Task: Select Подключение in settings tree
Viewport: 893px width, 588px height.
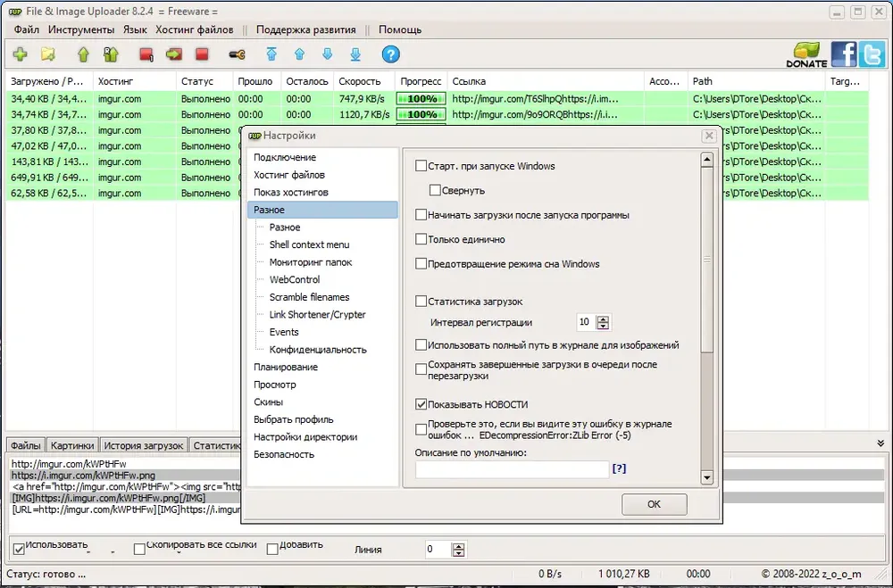Action: point(285,157)
